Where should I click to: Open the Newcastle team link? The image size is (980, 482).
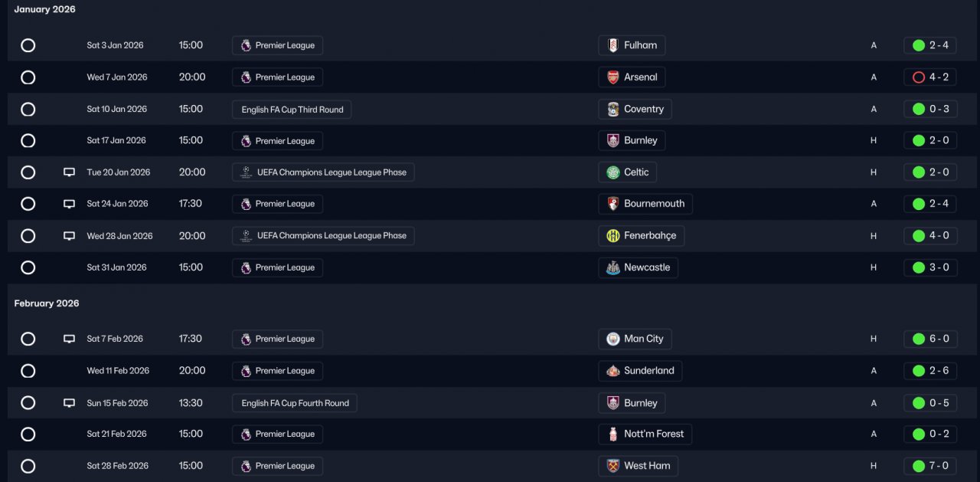[638, 267]
